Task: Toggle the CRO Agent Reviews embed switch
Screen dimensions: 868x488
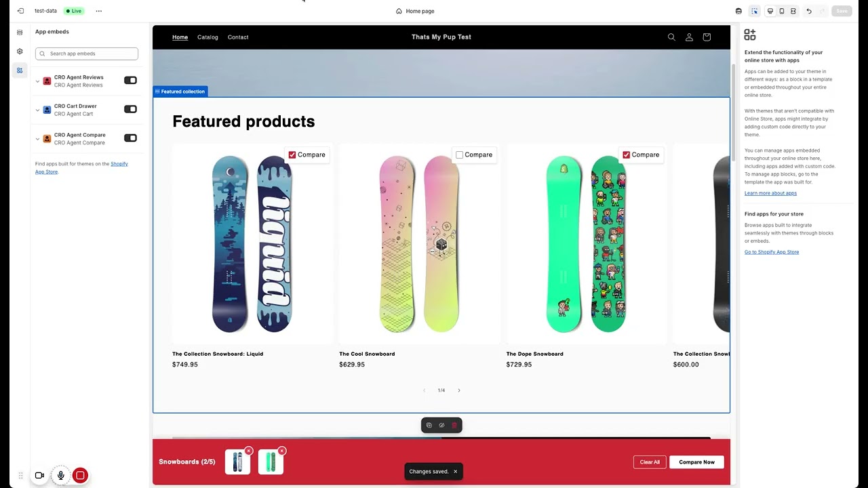Action: (x=130, y=80)
